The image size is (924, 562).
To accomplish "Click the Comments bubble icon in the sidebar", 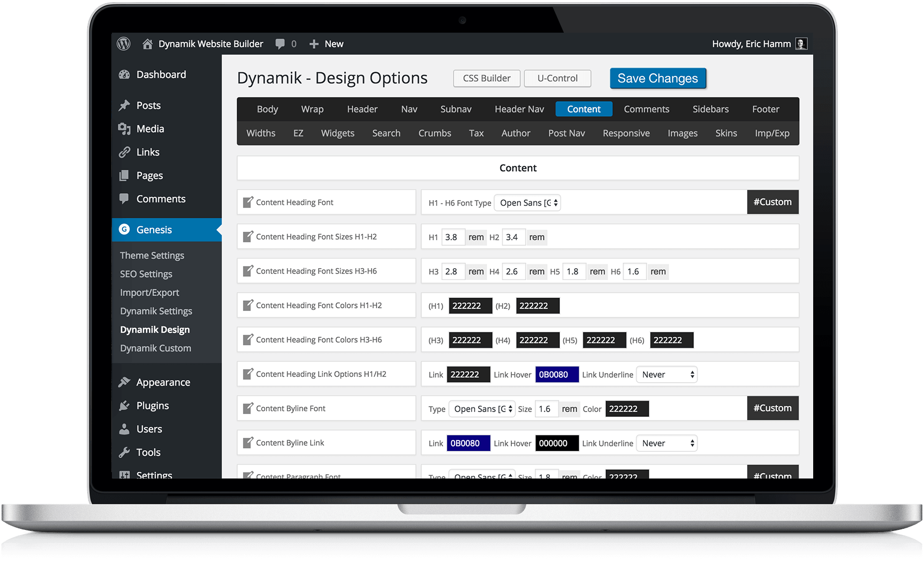I will tap(124, 199).
